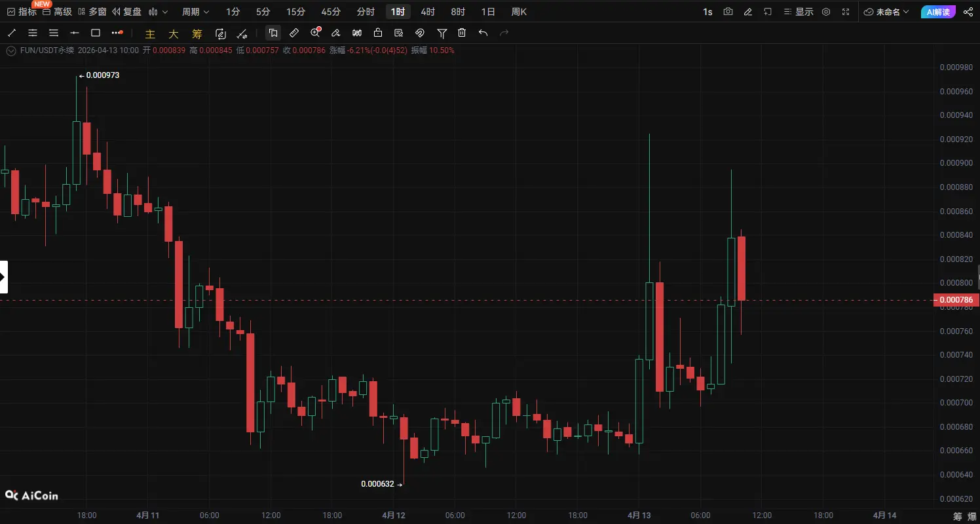This screenshot has height=524, width=980.
Task: Open the 高级 advanced menu
Action: (x=57, y=12)
